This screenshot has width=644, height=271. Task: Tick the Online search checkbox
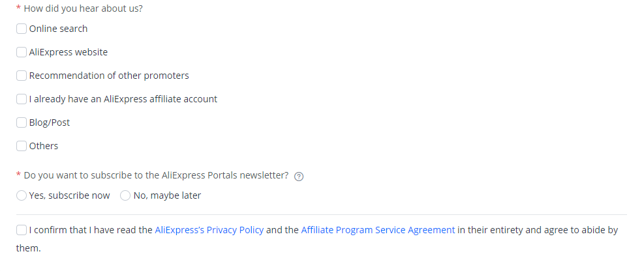click(22, 29)
